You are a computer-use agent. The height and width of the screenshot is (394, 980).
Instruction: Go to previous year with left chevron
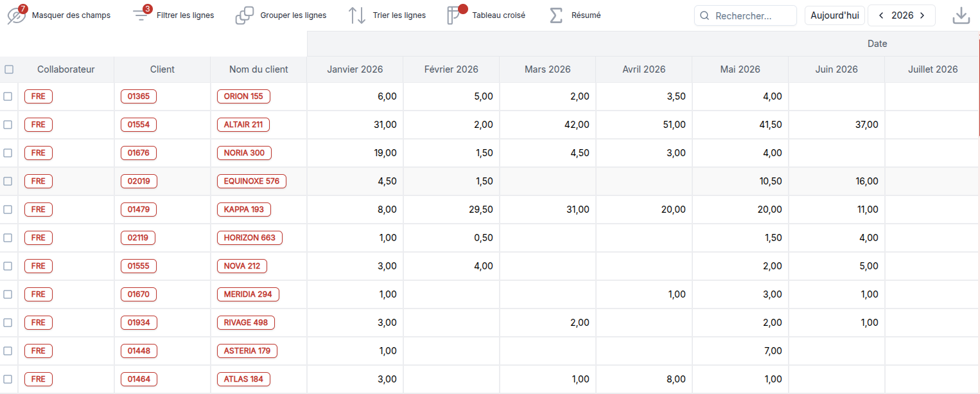click(881, 15)
